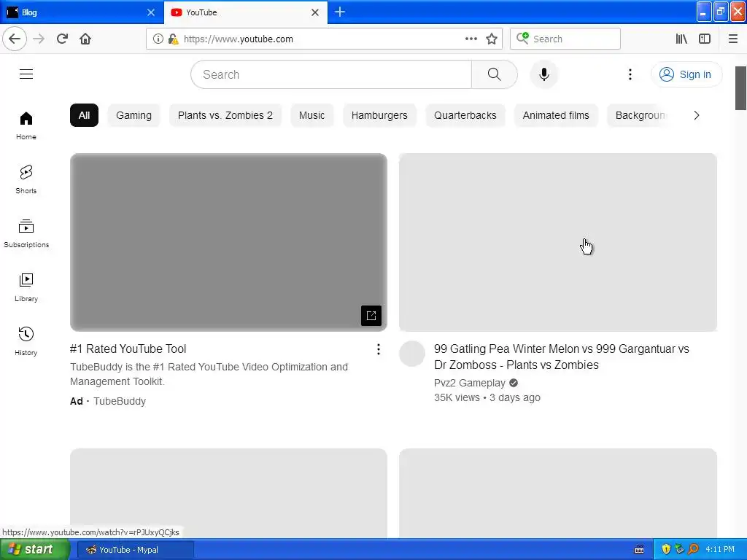Click TubeBuddy advertiser name
Viewport: 747px width, 560px height.
pos(120,401)
